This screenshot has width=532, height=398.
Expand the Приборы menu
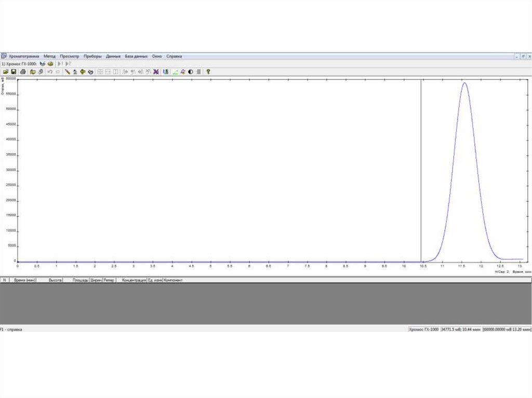click(92, 56)
